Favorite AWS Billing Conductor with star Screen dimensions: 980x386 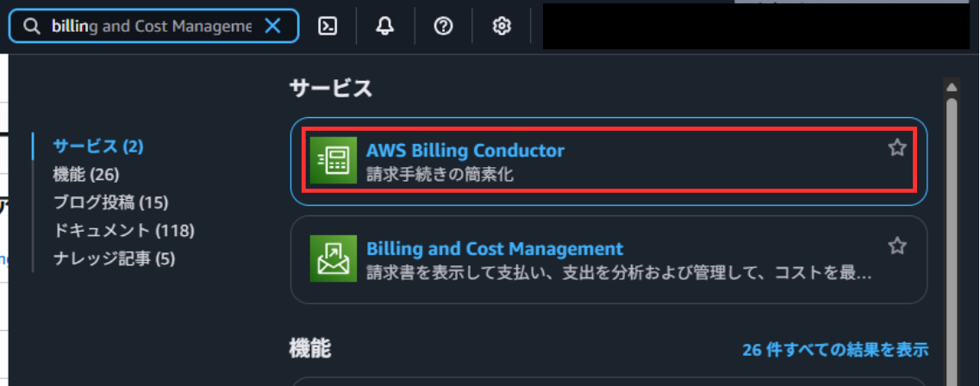coord(897,148)
